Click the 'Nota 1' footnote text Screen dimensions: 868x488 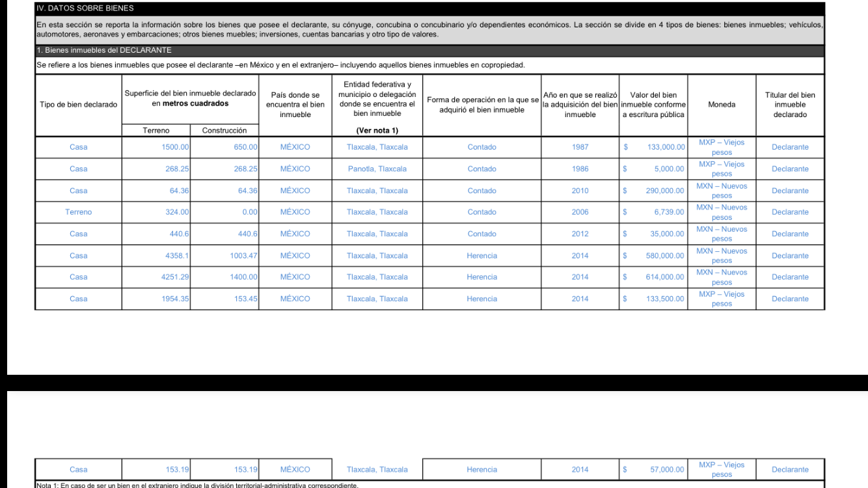[x=196, y=485]
